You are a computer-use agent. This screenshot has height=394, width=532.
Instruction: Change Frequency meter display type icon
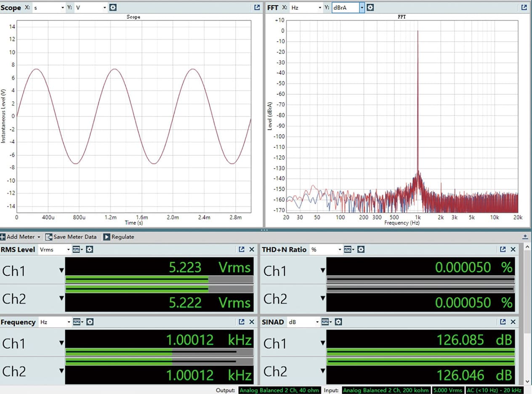tap(78, 322)
